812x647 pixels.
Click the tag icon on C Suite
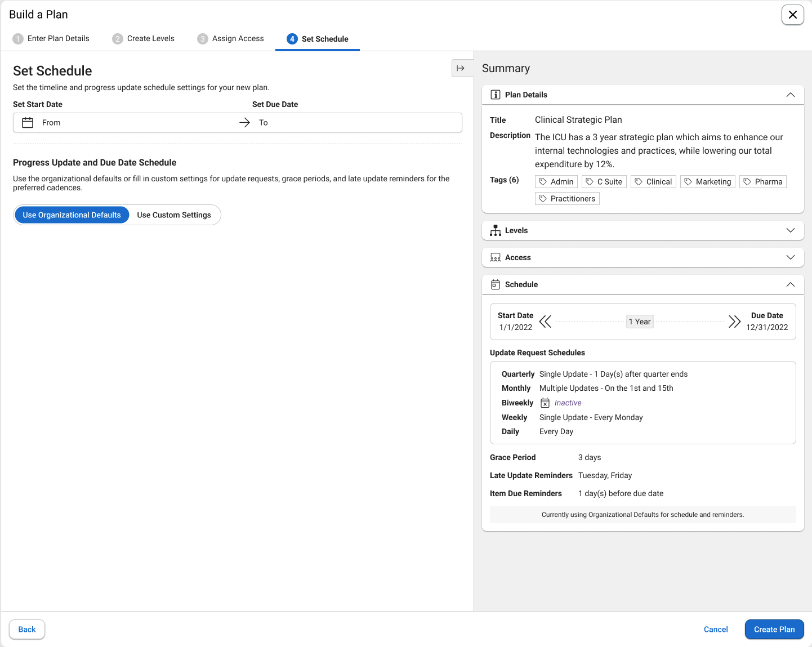click(x=590, y=182)
